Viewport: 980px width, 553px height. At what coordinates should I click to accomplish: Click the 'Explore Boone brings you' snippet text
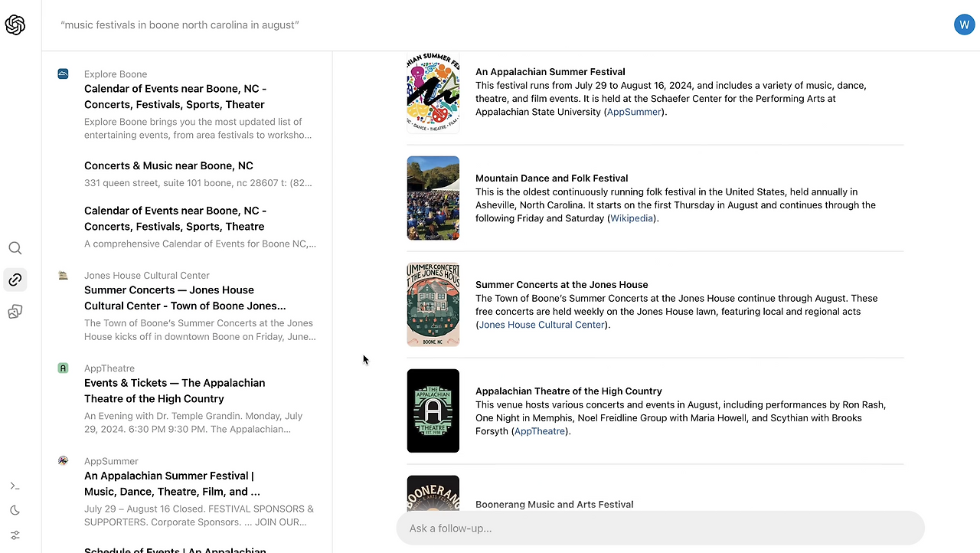(198, 129)
